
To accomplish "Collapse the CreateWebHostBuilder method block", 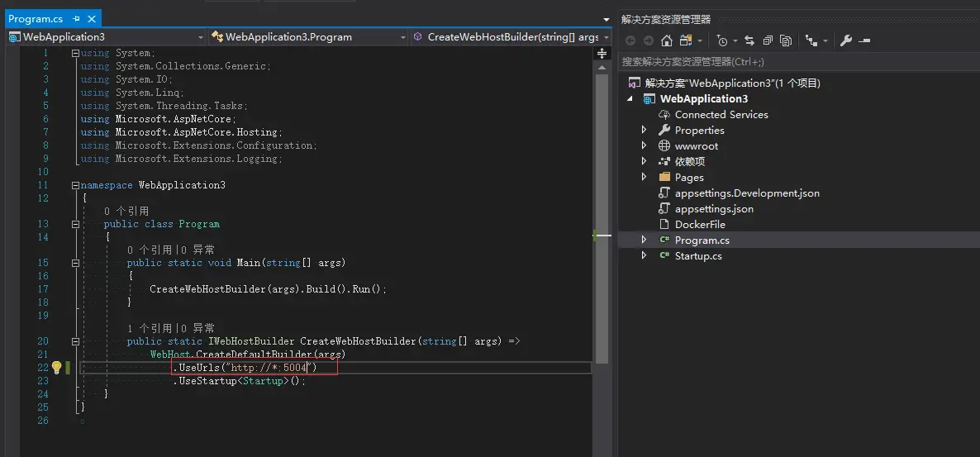I will (76, 341).
